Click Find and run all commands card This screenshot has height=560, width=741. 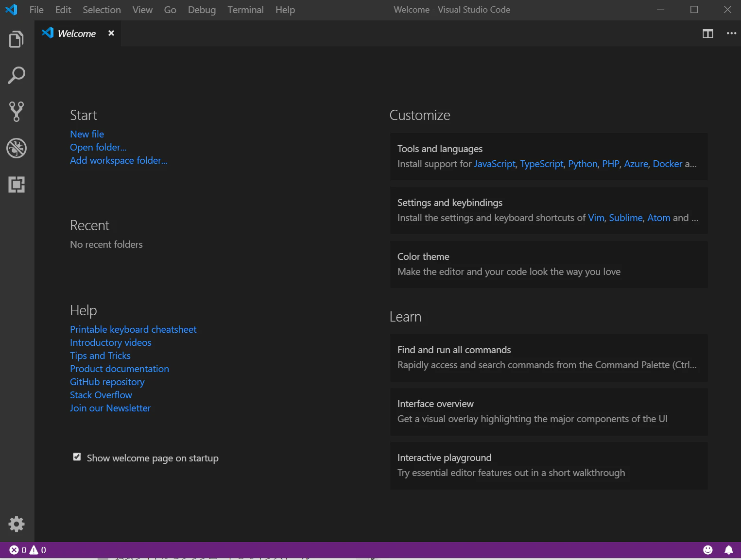pyautogui.click(x=549, y=358)
